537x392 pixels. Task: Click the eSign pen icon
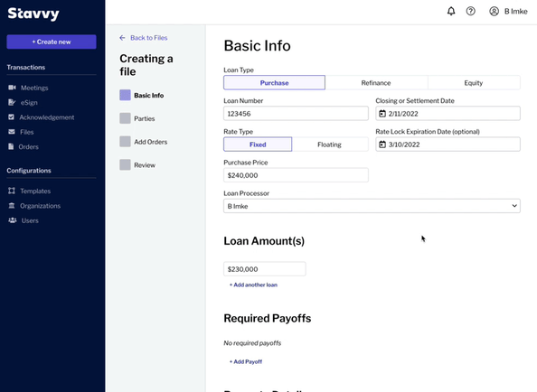click(x=12, y=102)
